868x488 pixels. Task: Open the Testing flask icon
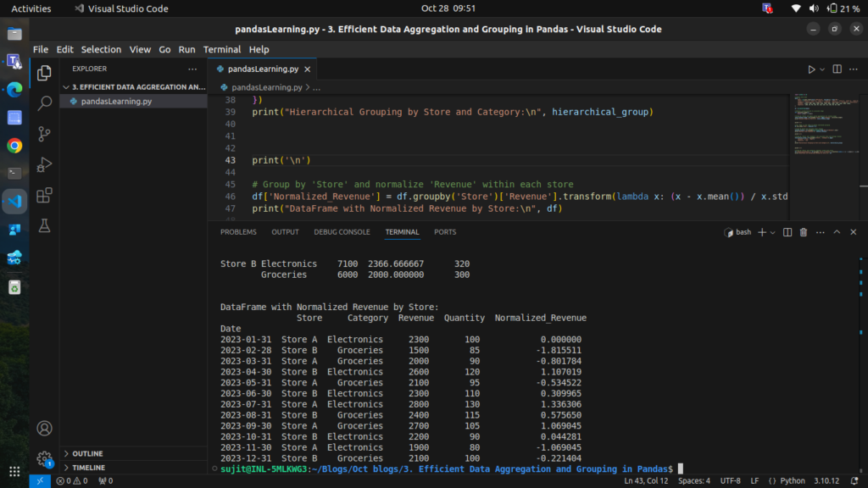coord(45,225)
